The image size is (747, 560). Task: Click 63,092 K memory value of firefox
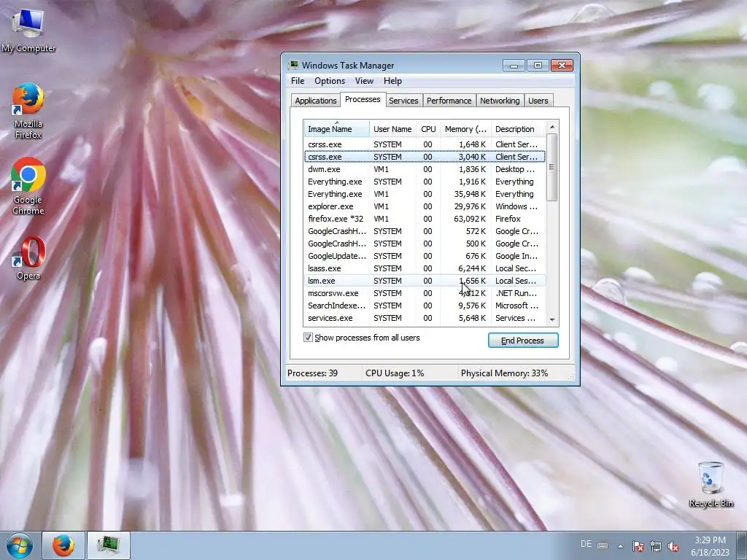[x=470, y=219]
